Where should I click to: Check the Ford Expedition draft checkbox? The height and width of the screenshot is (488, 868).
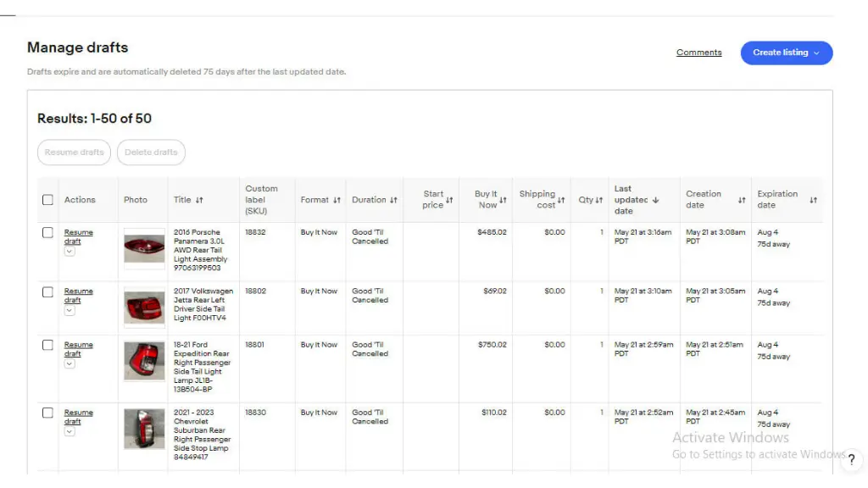click(47, 346)
